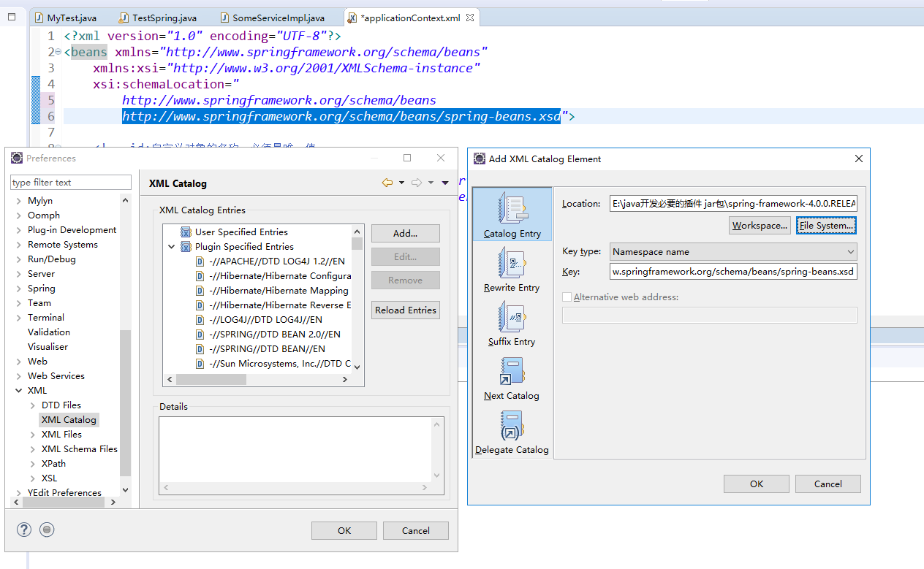Confirm Add XML Catalog Element with OK
Image resolution: width=924 pixels, height=569 pixels.
pos(757,484)
